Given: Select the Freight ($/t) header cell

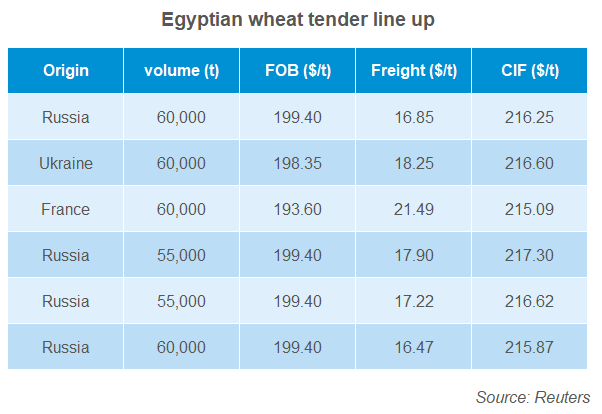Looking at the screenshot, I should click(x=414, y=70).
